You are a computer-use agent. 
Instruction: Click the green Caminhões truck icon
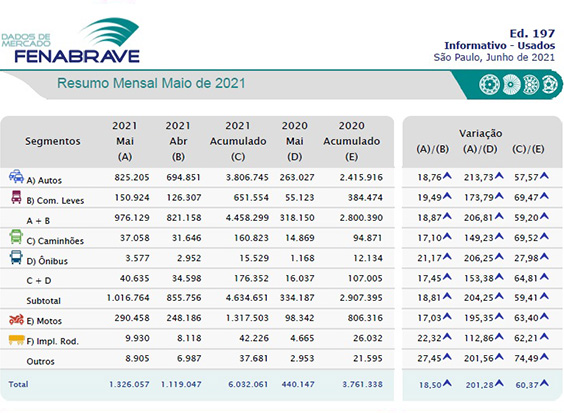point(16,237)
